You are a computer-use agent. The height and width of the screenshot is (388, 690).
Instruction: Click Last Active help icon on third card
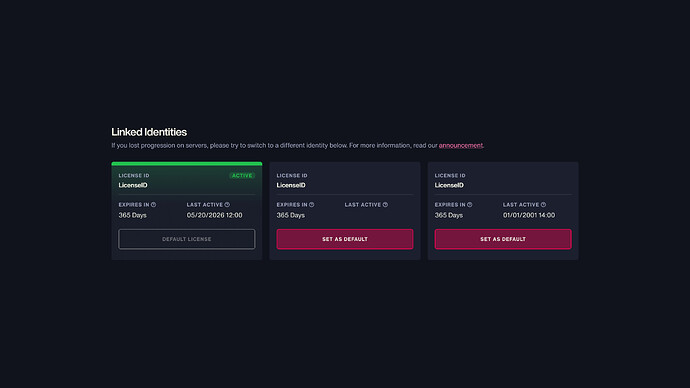coord(543,205)
